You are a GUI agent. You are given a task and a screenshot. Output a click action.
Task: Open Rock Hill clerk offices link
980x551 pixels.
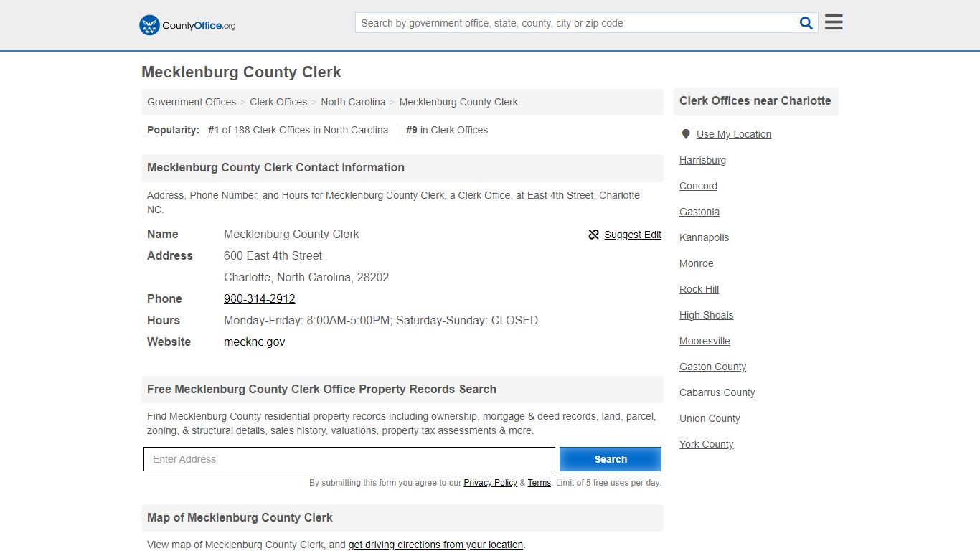coord(699,289)
